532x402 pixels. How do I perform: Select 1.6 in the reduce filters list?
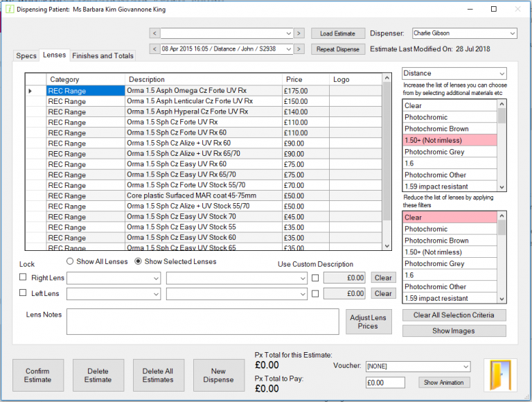[450, 275]
